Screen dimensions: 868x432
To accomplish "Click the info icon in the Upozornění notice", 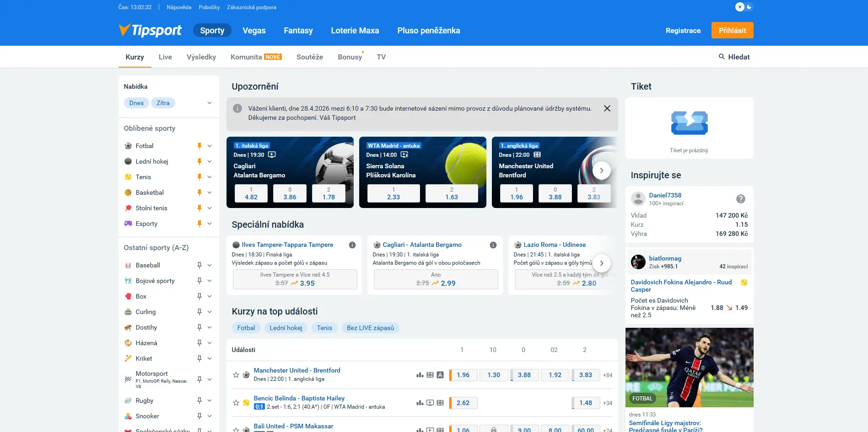I will [x=237, y=108].
